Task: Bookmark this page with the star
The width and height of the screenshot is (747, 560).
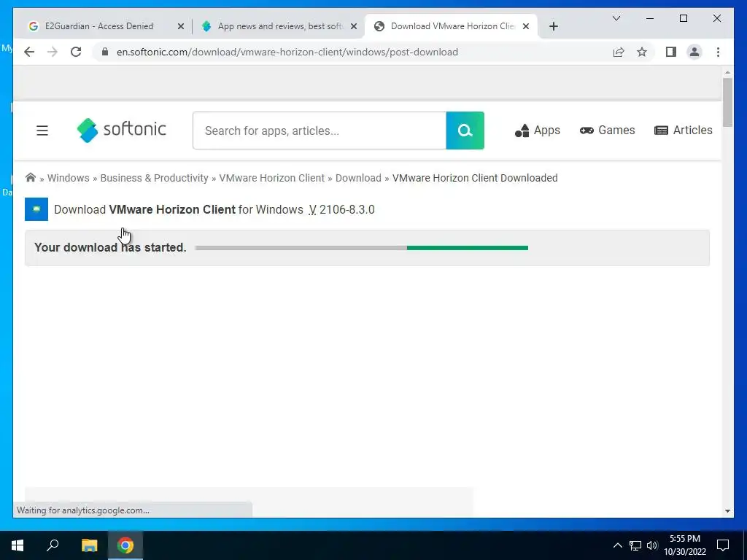Action: pos(642,52)
